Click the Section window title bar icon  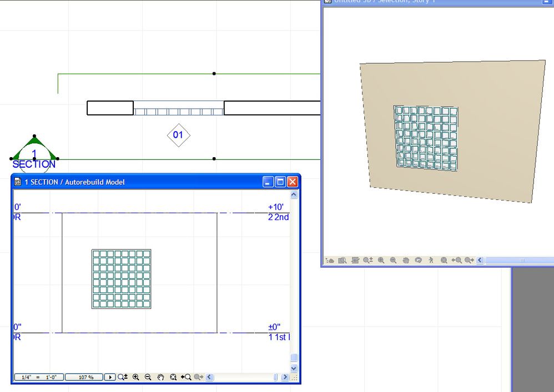pos(18,182)
